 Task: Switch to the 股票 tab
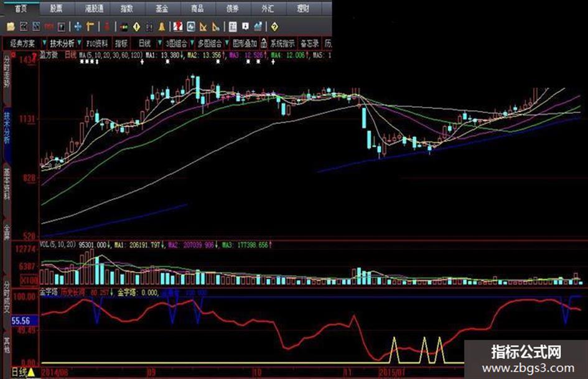point(56,8)
